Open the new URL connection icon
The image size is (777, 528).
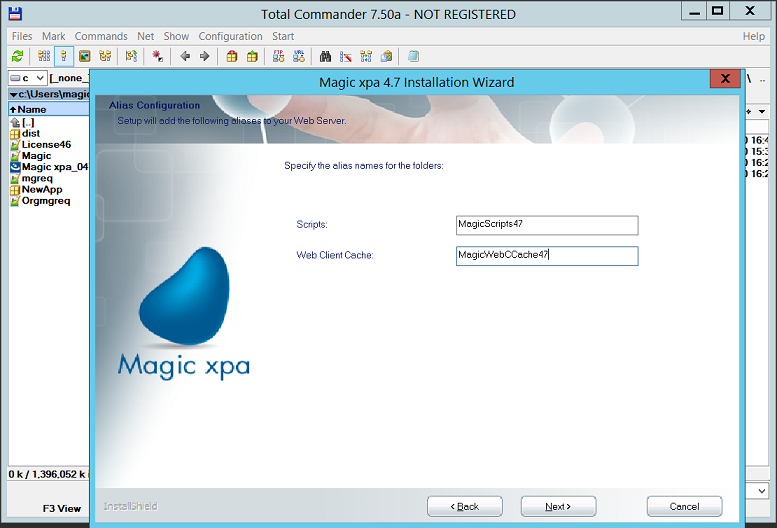(x=299, y=56)
